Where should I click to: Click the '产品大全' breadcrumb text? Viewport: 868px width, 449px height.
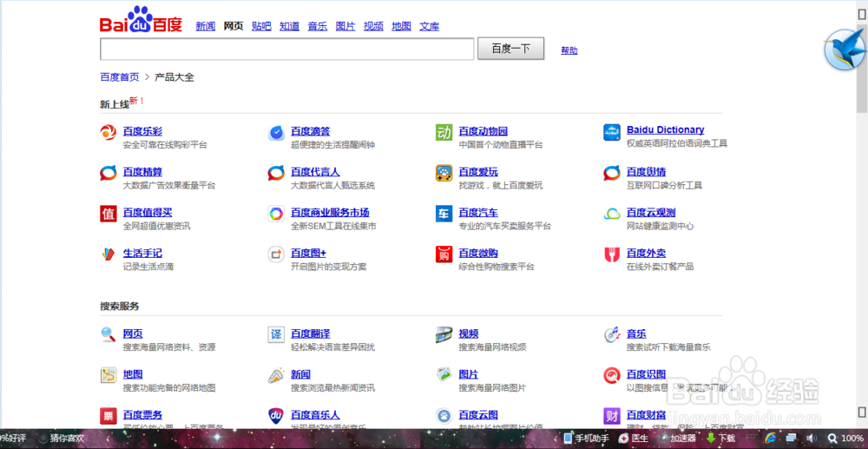(174, 77)
